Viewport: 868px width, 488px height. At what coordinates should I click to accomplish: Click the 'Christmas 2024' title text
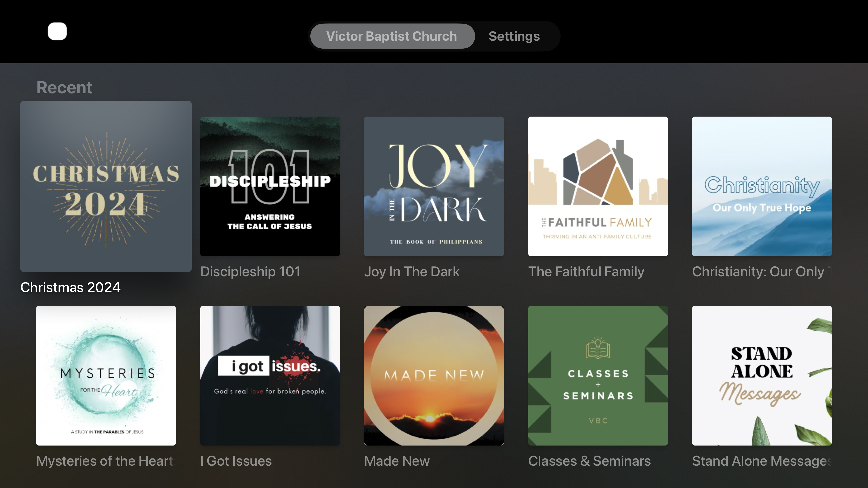tap(71, 287)
